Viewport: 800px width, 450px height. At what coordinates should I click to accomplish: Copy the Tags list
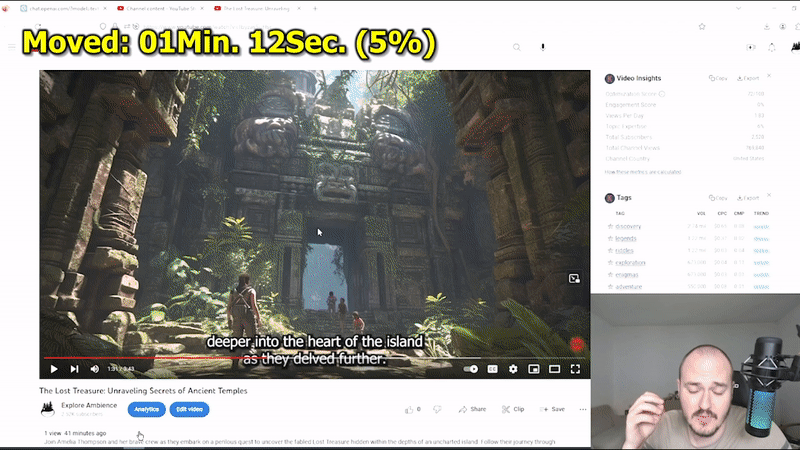[x=718, y=197]
